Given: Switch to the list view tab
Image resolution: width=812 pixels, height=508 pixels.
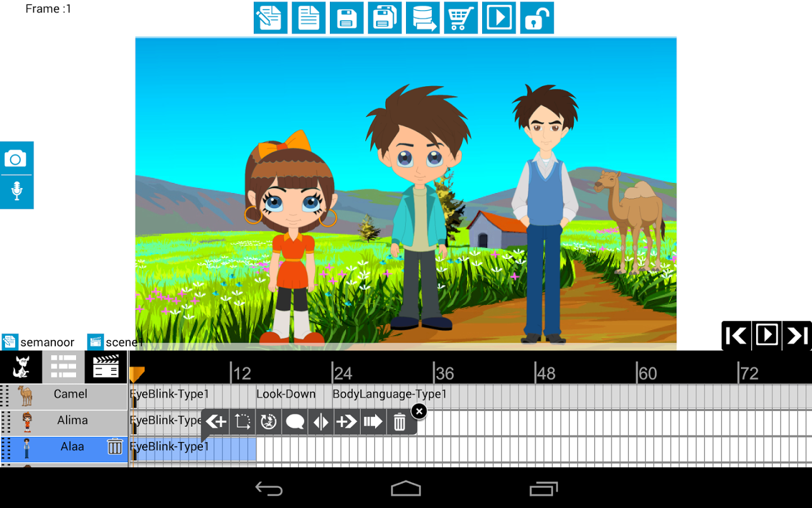Looking at the screenshot, I should click(x=63, y=367).
